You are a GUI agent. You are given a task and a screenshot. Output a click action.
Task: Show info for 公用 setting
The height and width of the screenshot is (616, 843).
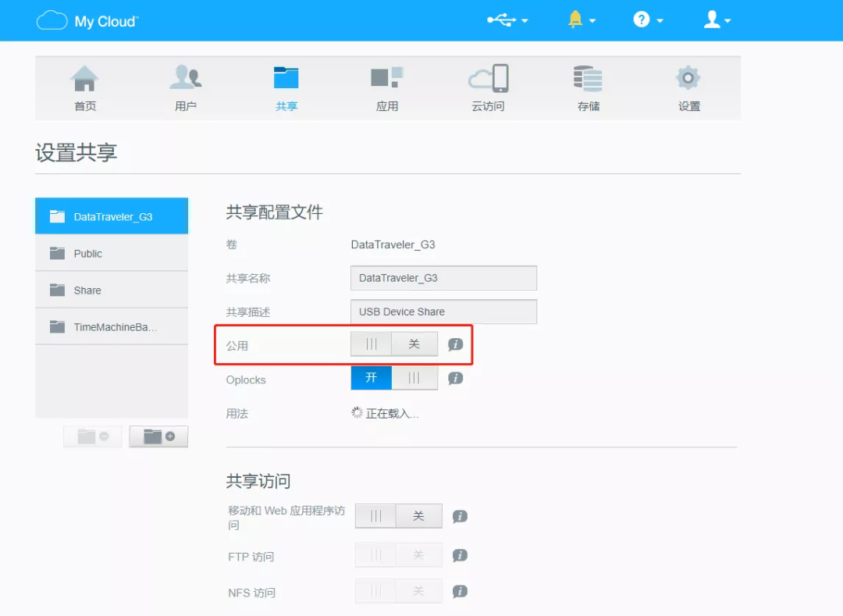(455, 344)
